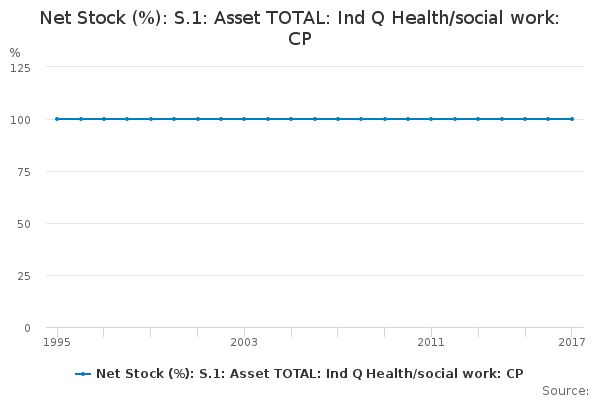Click the 2003 x-axis label

click(x=244, y=342)
